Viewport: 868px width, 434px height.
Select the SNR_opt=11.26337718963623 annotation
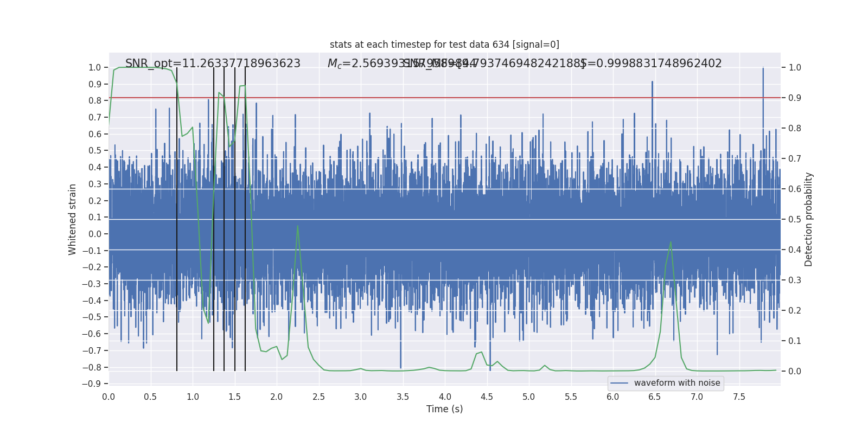[x=213, y=63]
